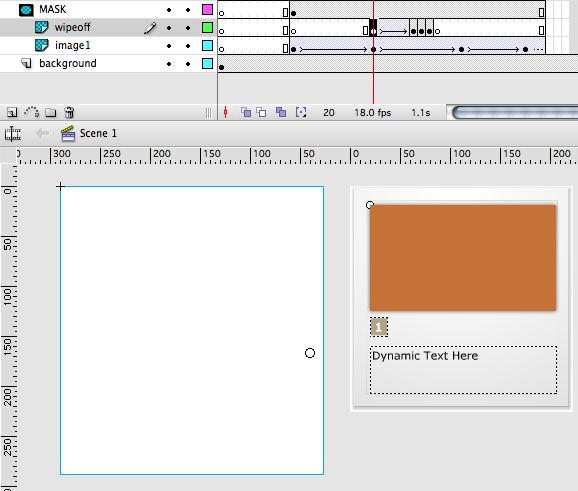Image resolution: width=578 pixels, height=491 pixels.
Task: Toggle visibility dot of the MASK layer
Action: [169, 10]
